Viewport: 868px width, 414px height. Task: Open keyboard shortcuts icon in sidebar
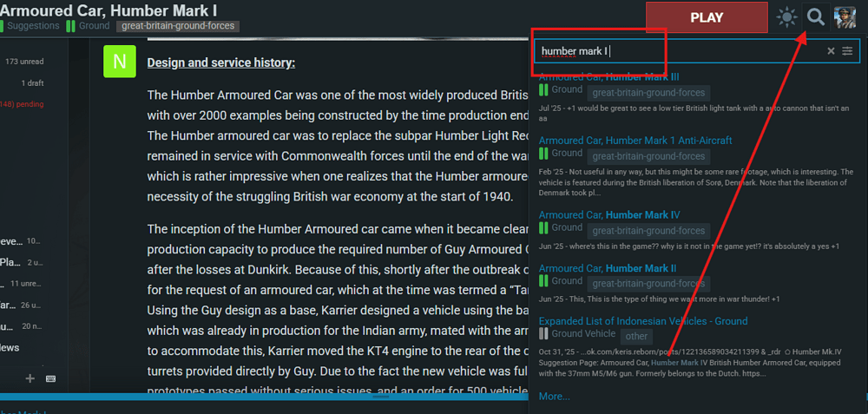coord(50,379)
